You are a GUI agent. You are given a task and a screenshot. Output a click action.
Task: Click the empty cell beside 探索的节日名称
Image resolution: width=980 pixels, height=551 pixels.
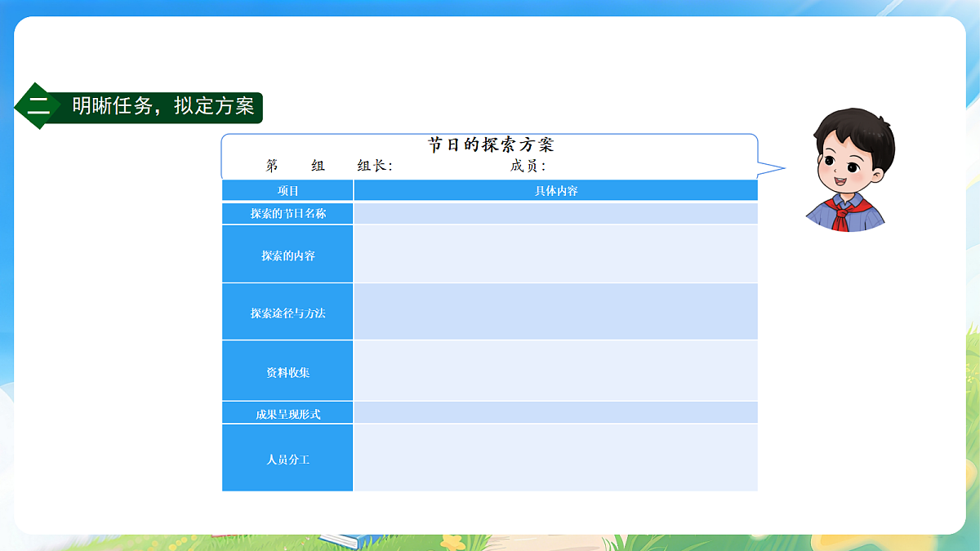pyautogui.click(x=555, y=214)
